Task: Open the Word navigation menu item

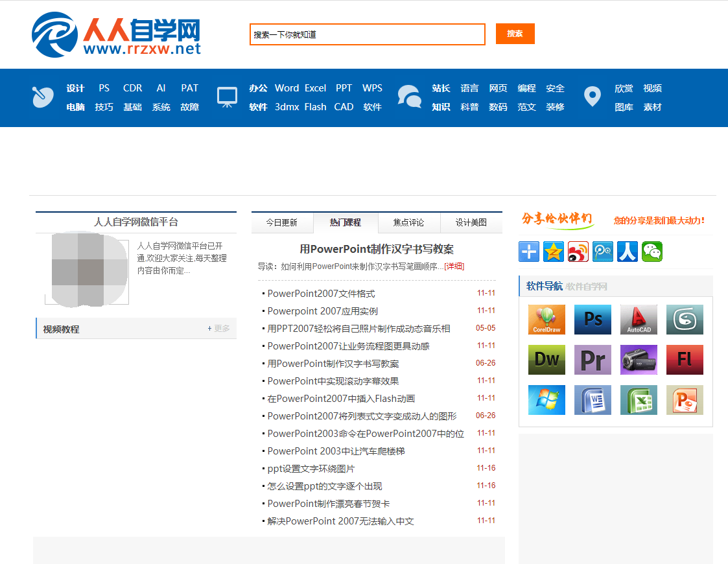Action: point(287,88)
